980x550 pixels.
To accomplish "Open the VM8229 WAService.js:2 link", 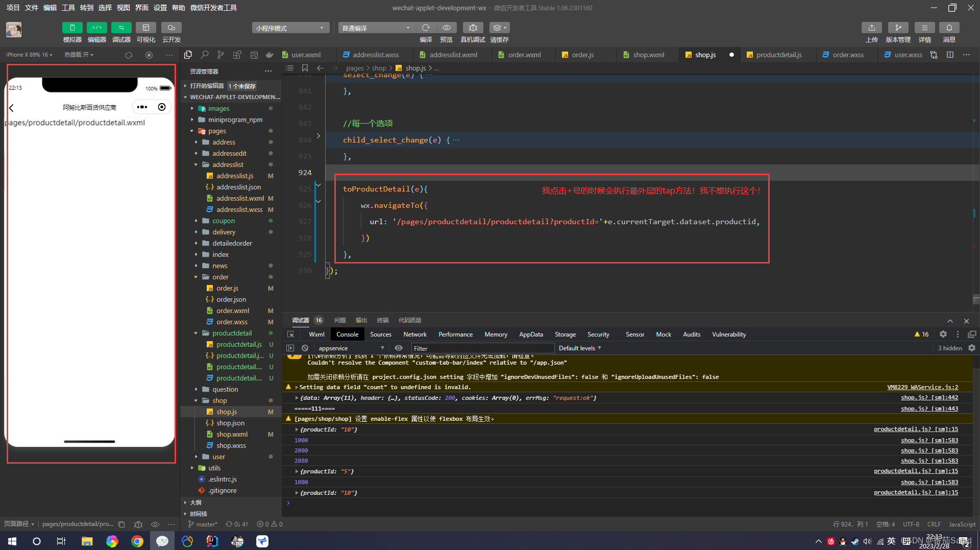I will pyautogui.click(x=922, y=387).
